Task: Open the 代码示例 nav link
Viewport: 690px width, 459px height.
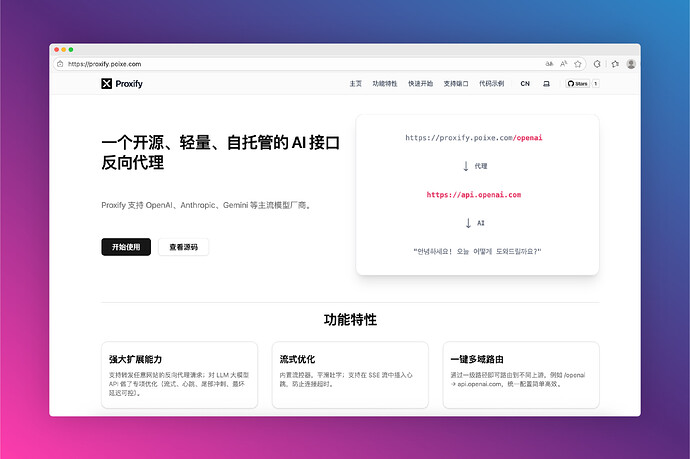Action: (492, 84)
